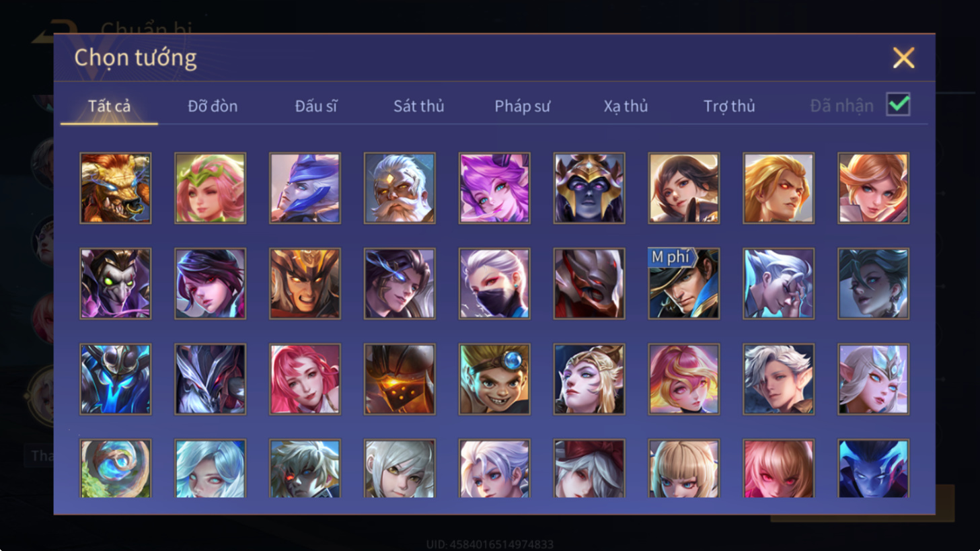Open the Trợ thủ tab

pos(729,106)
